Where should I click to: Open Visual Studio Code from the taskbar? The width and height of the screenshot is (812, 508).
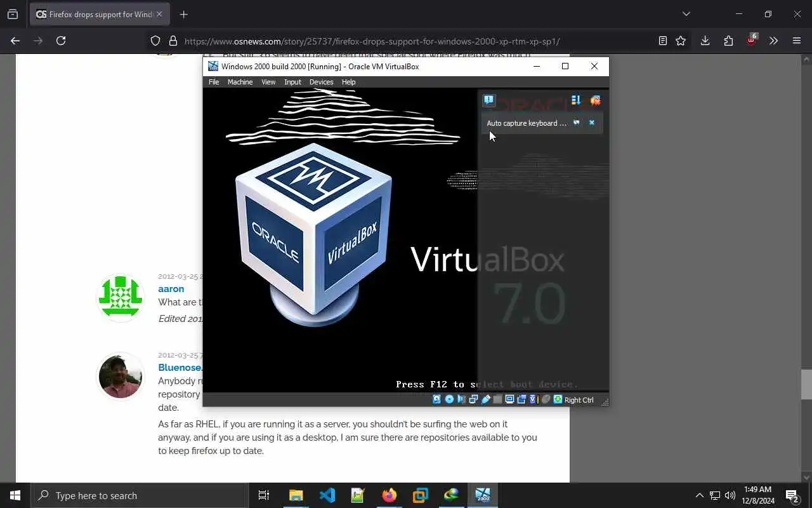pos(327,495)
